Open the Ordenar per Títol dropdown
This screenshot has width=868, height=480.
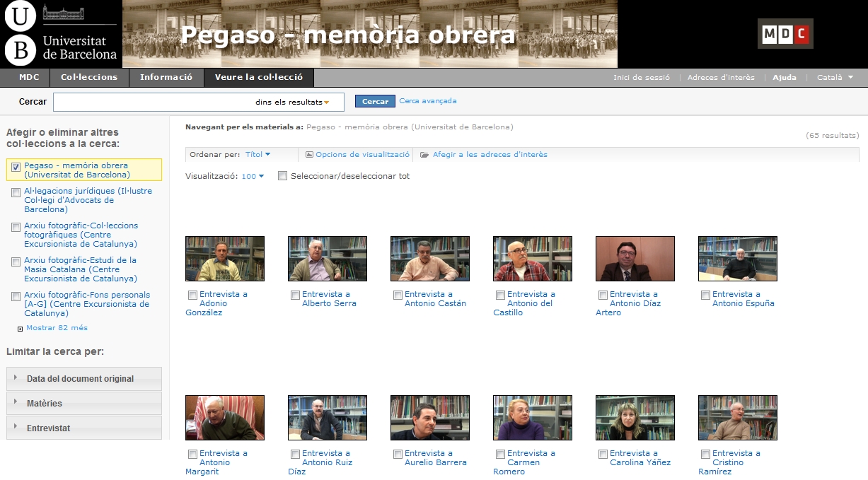[257, 154]
